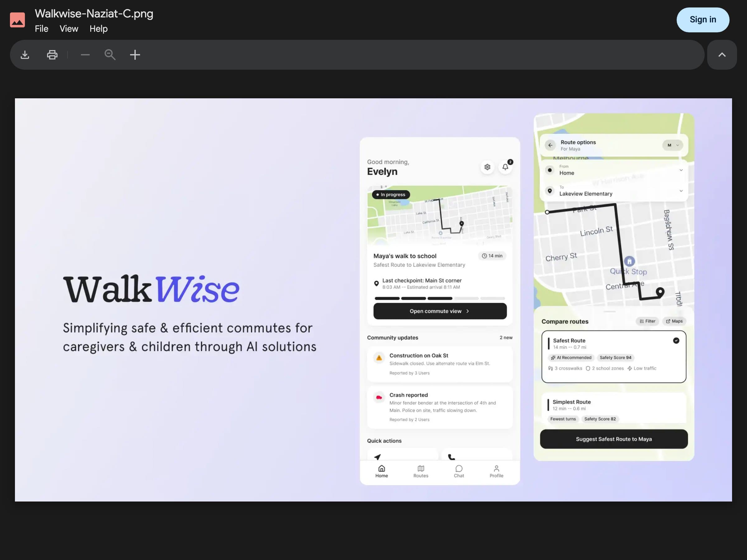This screenshot has height=560, width=747.
Task: Open the File menu
Action: coord(41,29)
